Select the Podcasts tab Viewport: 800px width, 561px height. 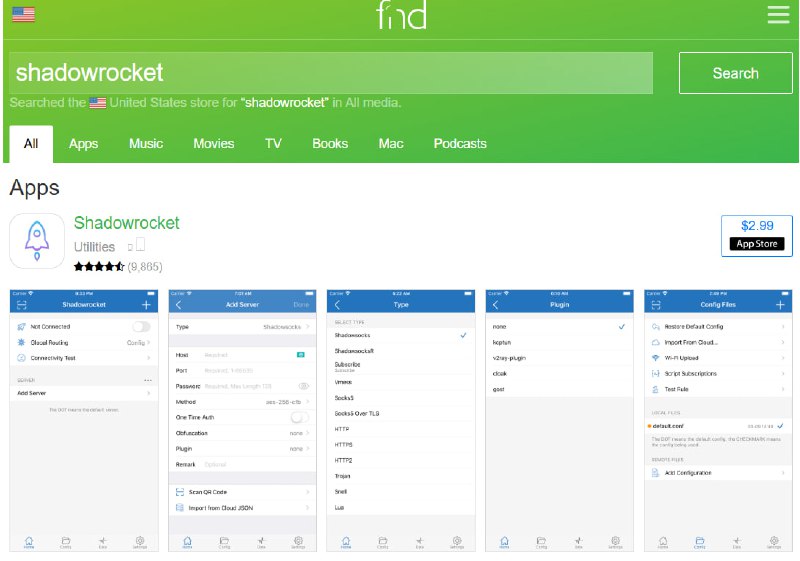460,144
